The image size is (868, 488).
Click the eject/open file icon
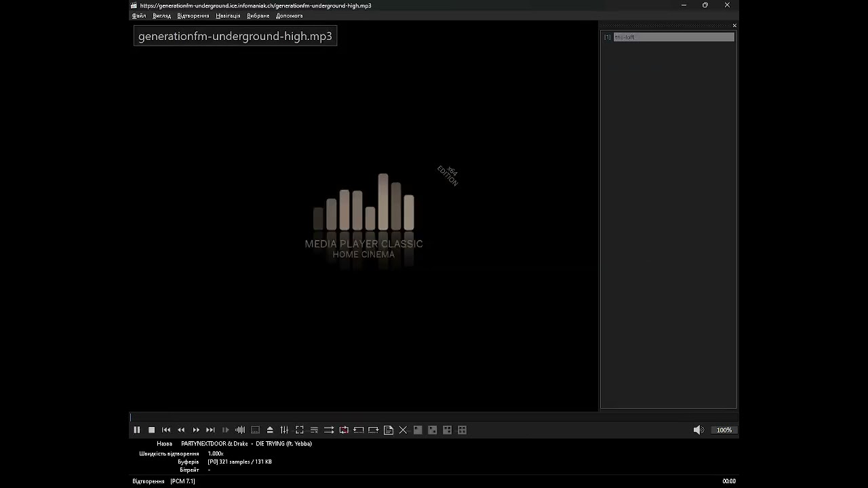270,430
